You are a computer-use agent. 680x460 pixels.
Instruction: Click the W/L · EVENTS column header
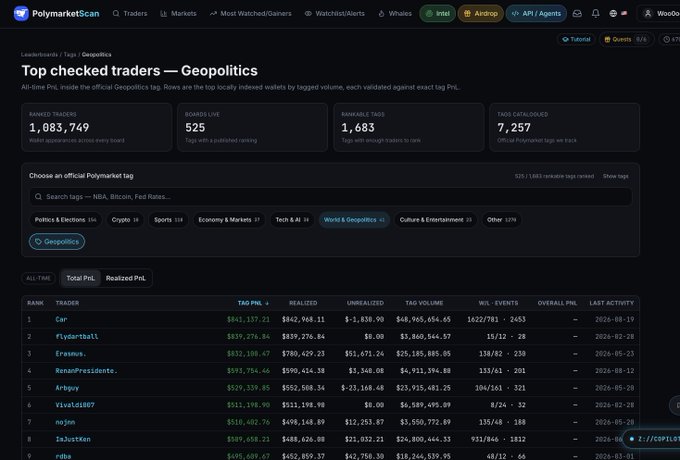tap(498, 303)
